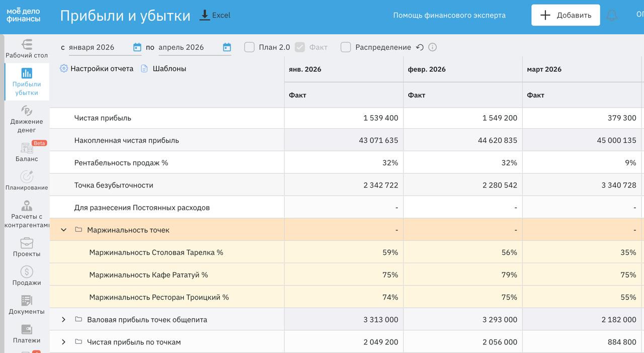Viewport: 644px width, 353px height.
Task: Open Движение денег section
Action: 27,119
